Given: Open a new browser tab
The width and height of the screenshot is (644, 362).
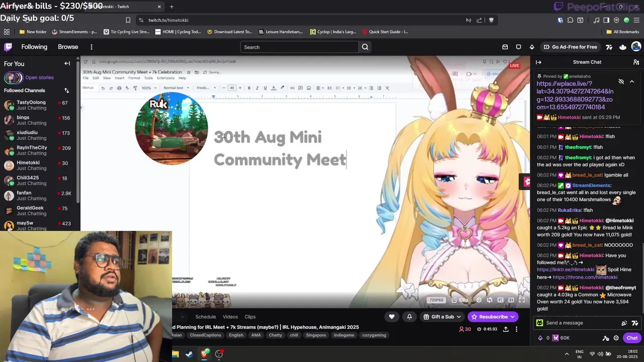Looking at the screenshot, I should [172, 7].
